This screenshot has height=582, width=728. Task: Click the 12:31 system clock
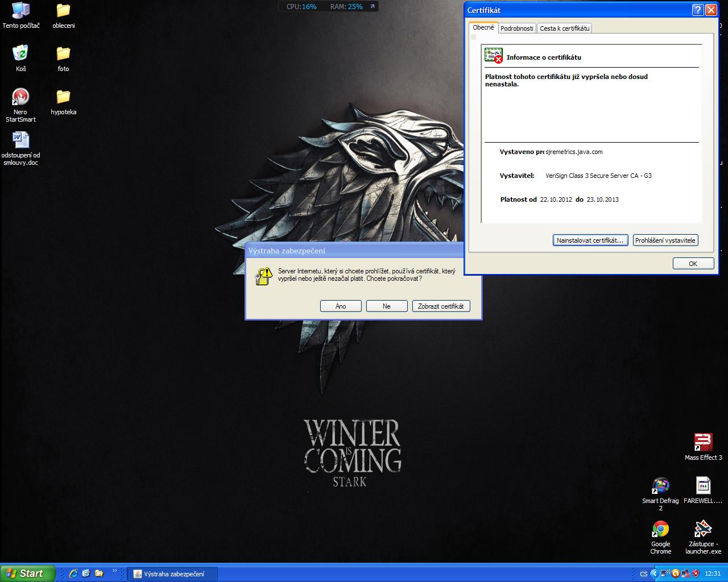[713, 574]
